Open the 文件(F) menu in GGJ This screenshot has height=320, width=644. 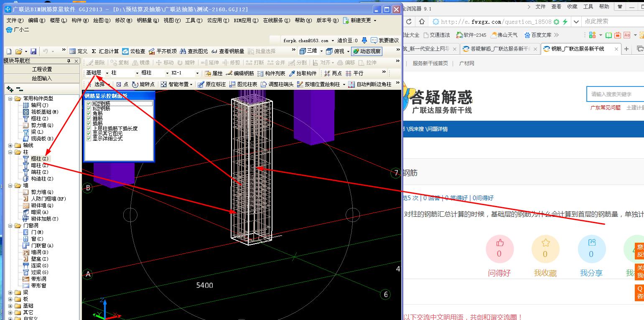[x=15, y=20]
